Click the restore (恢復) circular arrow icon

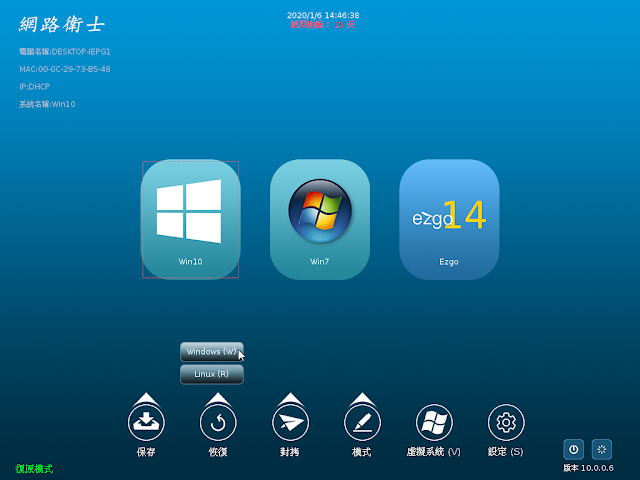[218, 422]
